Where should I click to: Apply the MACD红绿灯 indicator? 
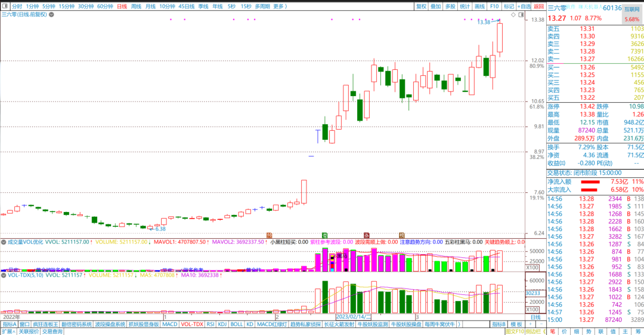point(271,324)
